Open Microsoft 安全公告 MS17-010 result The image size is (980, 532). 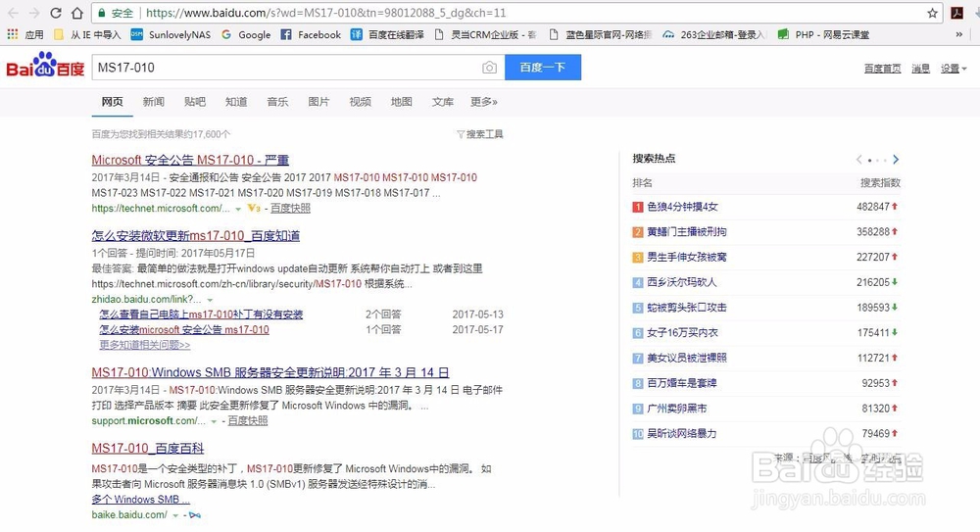tap(190, 160)
